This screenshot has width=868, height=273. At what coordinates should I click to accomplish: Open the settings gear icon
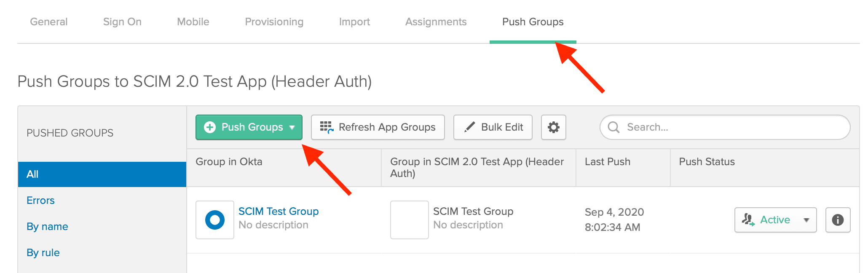click(x=553, y=127)
